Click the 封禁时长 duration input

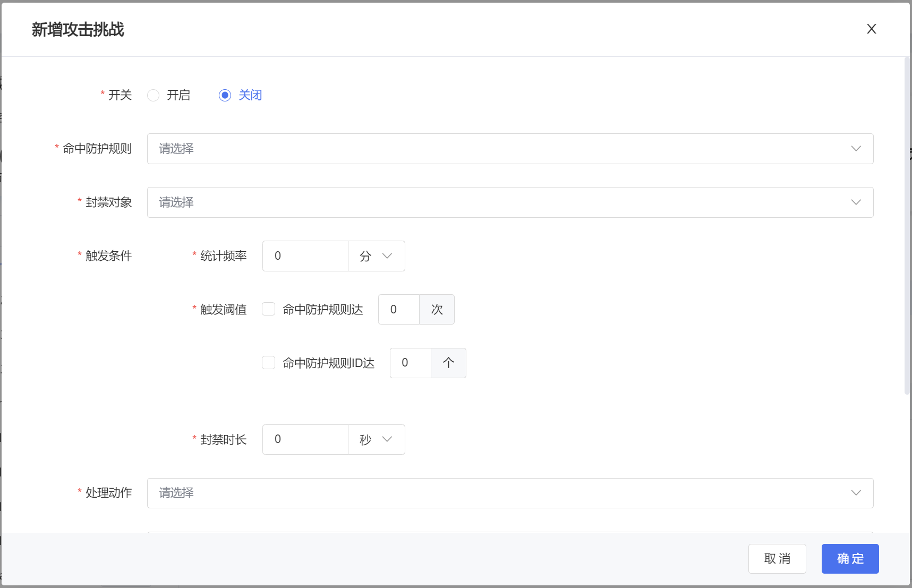coord(305,440)
